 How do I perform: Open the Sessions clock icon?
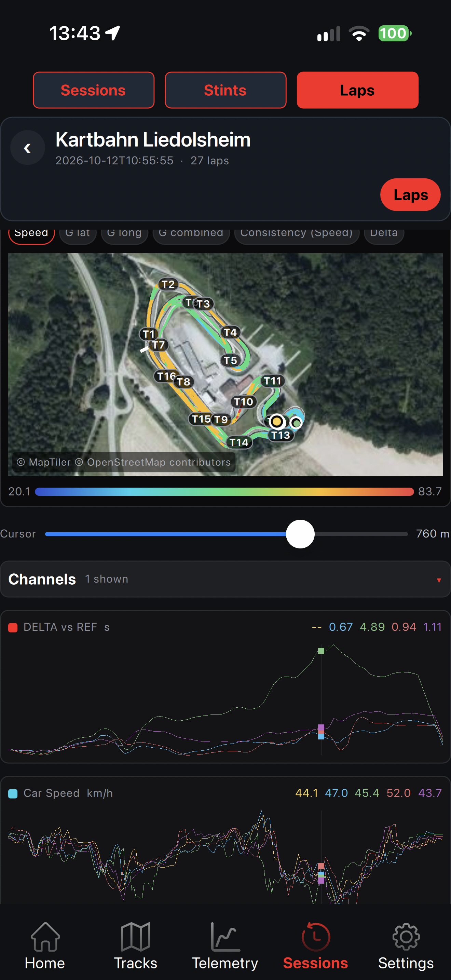pyautogui.click(x=315, y=937)
